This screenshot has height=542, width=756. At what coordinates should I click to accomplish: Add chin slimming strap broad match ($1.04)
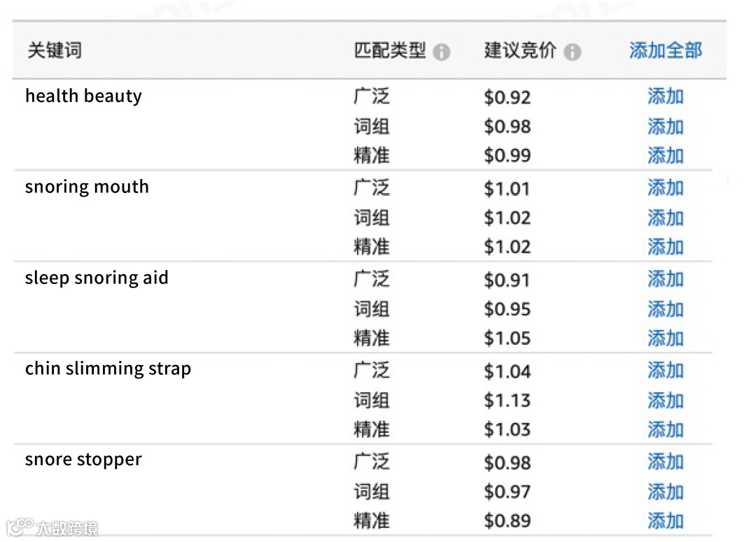[x=666, y=371]
